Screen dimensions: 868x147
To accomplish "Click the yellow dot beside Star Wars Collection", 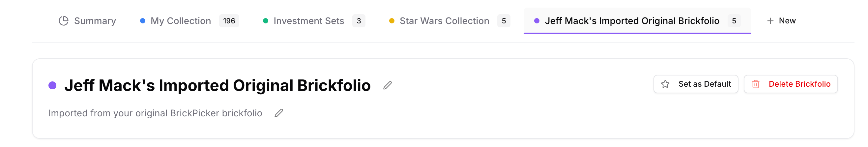I will click(391, 21).
